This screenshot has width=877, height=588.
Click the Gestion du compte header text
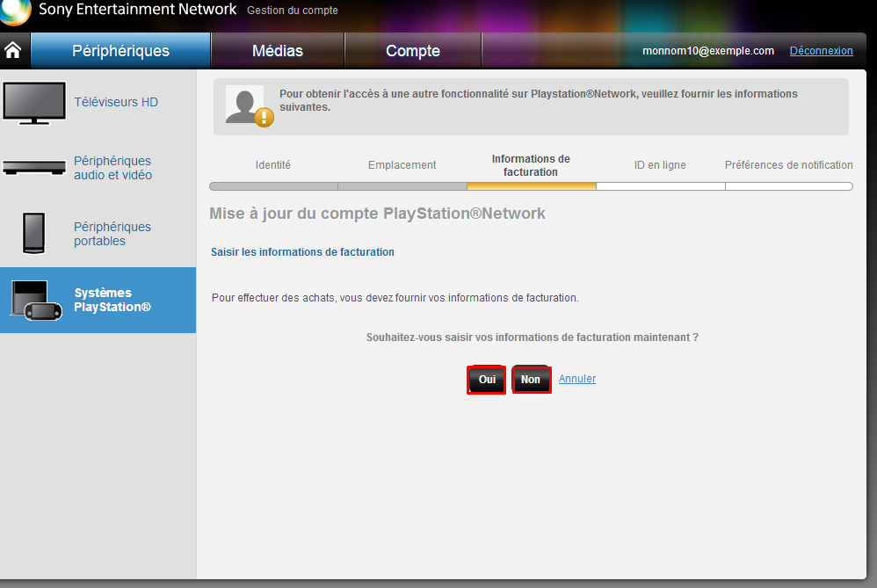tap(293, 11)
